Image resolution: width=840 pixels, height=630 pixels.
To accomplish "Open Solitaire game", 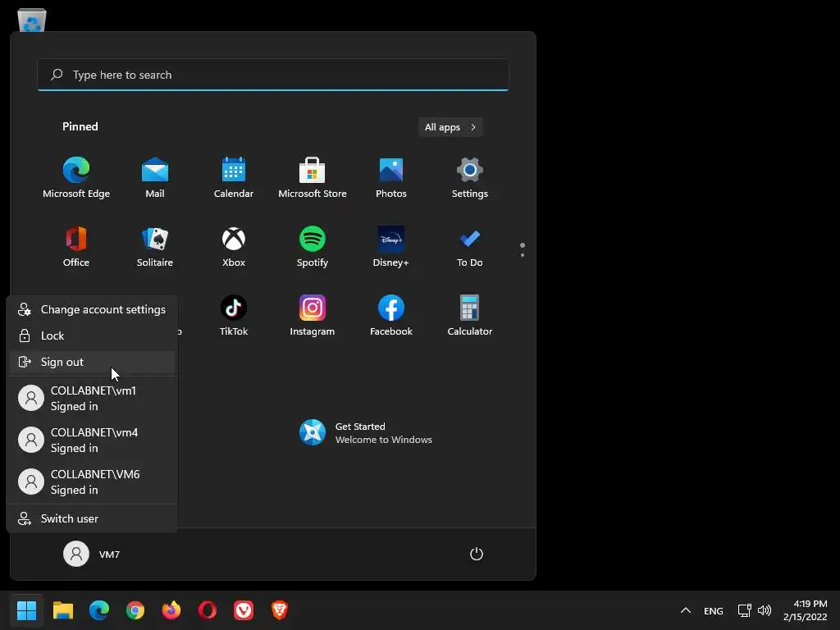I will click(x=155, y=246).
